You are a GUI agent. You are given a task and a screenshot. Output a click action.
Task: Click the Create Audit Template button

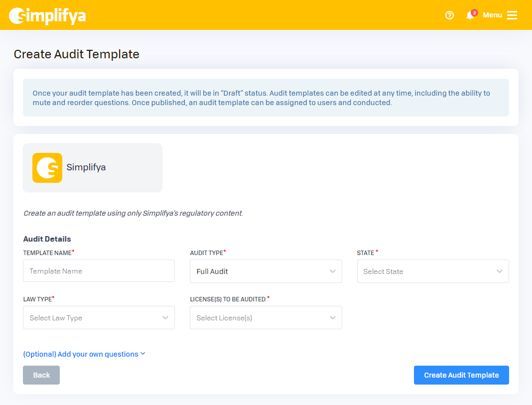(x=461, y=375)
